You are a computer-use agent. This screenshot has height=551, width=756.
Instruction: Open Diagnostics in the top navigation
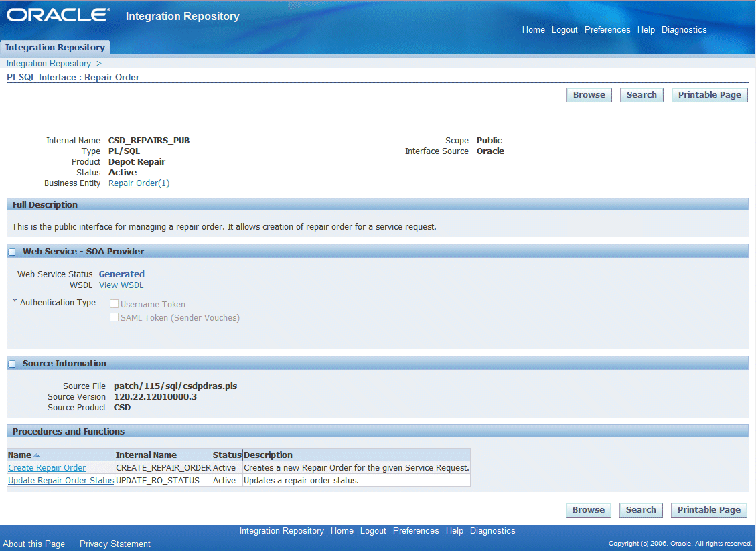tap(684, 30)
